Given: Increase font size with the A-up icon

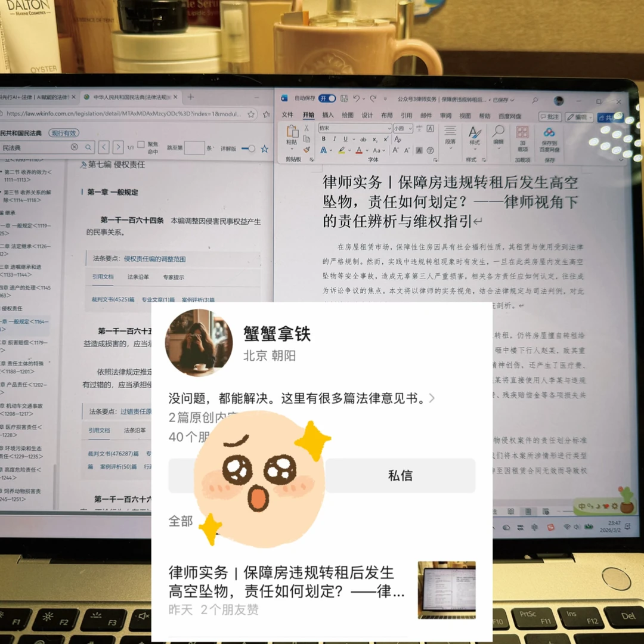Looking at the screenshot, I should (x=395, y=150).
